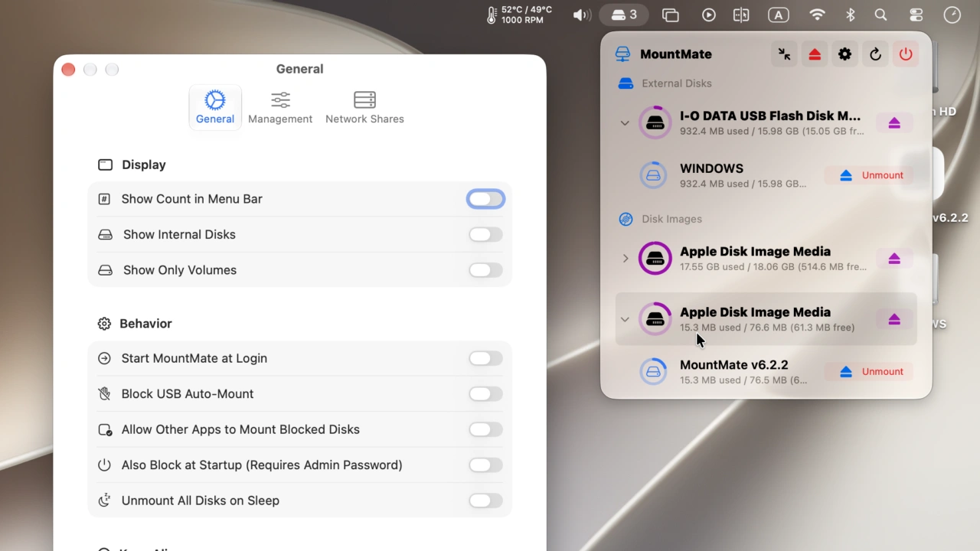The height and width of the screenshot is (551, 980).
Task: Expand the 17.55 GB Apple Disk Image Media
Action: [x=625, y=259]
